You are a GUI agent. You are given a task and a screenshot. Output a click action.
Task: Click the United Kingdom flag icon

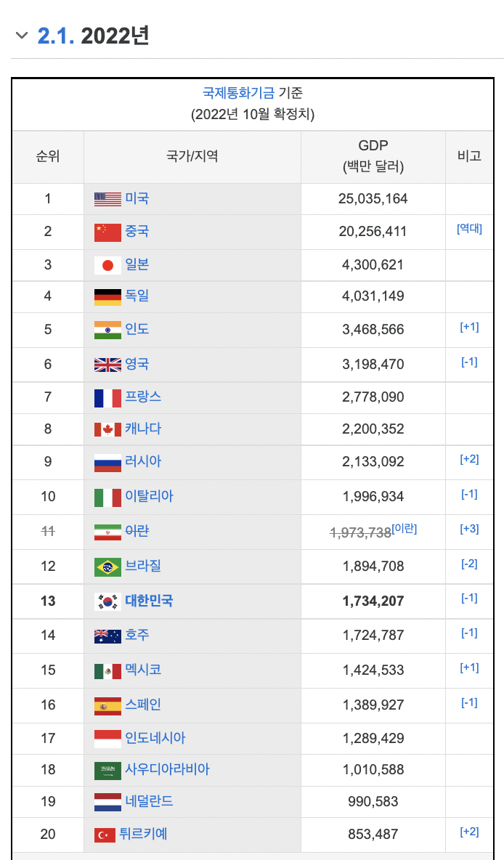coord(107,365)
